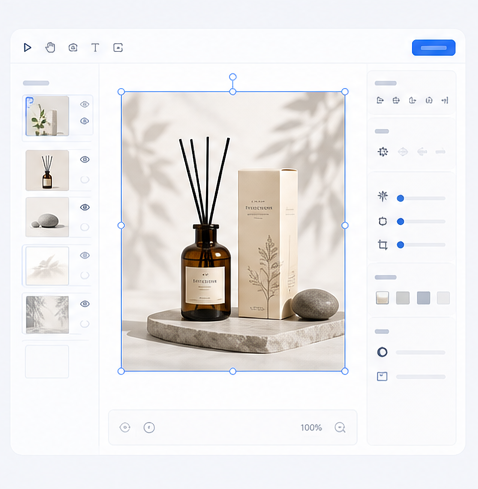Select the reed diffuser bottle layer thumbnail

click(x=47, y=170)
